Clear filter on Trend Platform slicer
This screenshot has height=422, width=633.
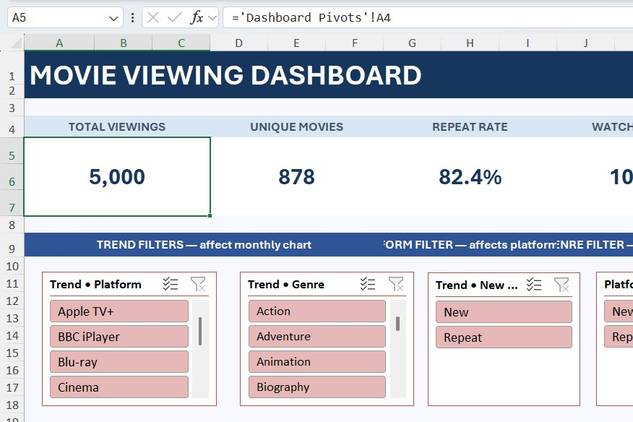pos(198,284)
